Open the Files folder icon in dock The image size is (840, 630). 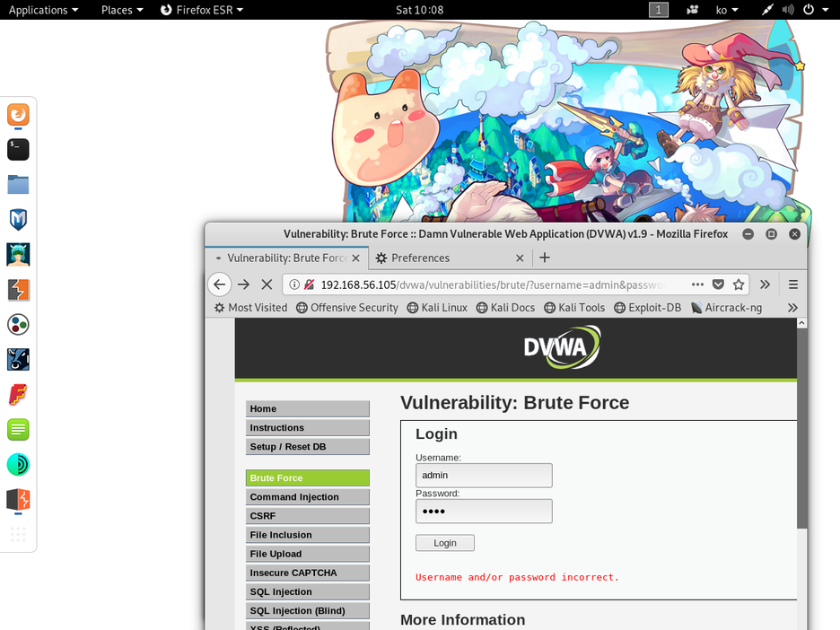(18, 185)
